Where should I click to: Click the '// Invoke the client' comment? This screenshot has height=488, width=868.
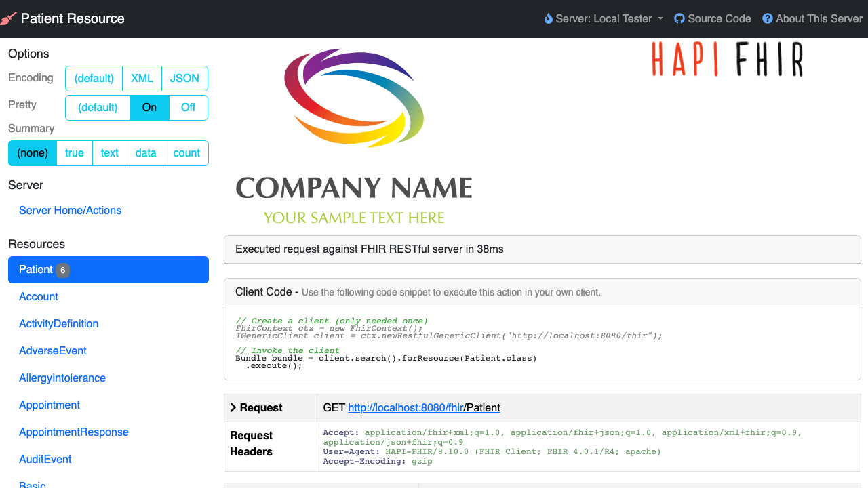tap(288, 350)
